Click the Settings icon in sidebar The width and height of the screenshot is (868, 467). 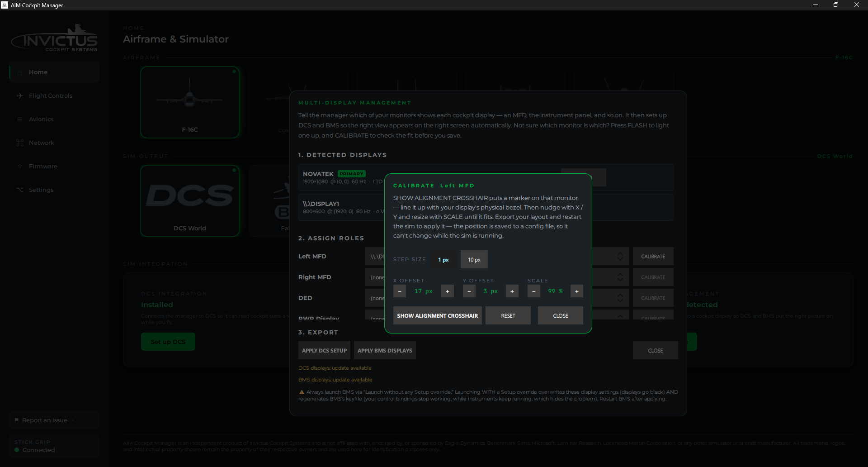[20, 190]
